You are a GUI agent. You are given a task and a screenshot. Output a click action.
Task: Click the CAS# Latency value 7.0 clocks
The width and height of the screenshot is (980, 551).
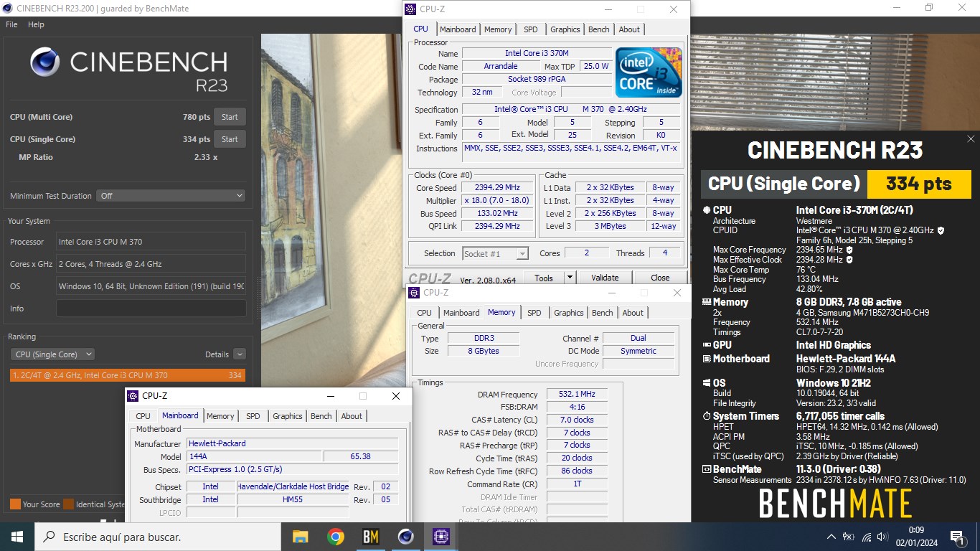pyautogui.click(x=577, y=420)
